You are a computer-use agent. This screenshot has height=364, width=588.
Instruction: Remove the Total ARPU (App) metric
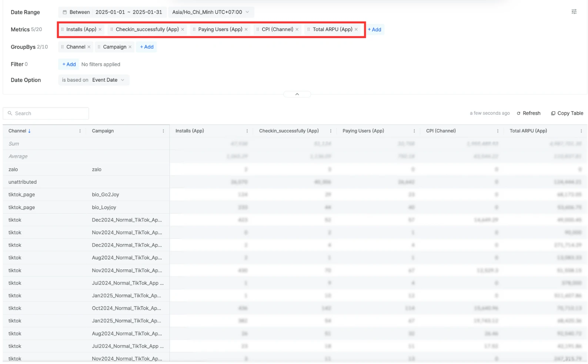point(356,30)
